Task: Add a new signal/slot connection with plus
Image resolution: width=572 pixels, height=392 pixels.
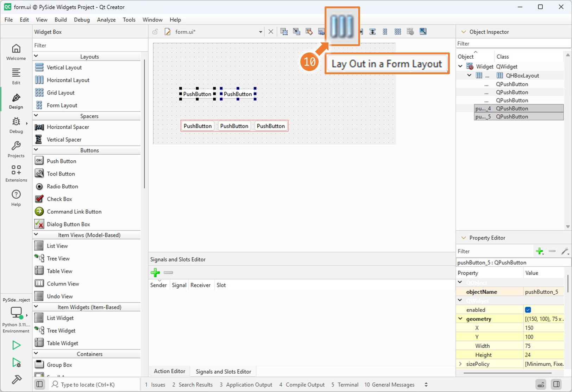Action: (155, 272)
